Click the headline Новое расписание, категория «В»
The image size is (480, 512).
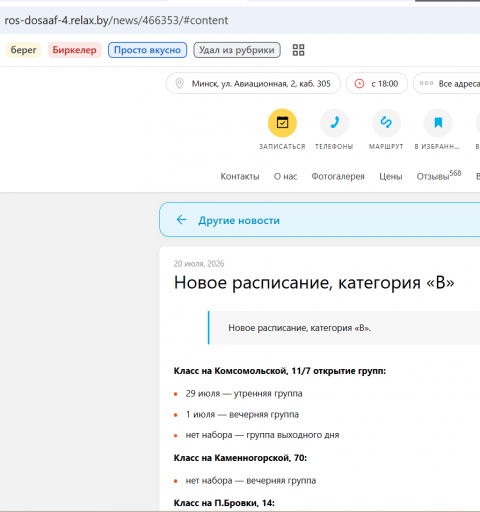pos(314,283)
